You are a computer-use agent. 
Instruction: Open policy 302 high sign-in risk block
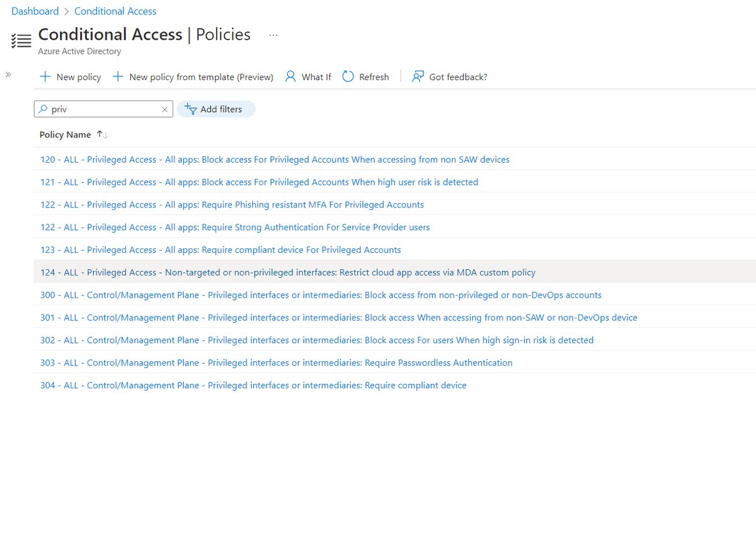click(x=317, y=340)
